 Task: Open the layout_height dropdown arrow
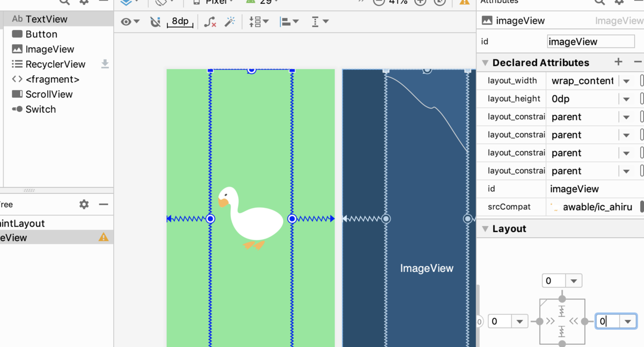point(626,99)
